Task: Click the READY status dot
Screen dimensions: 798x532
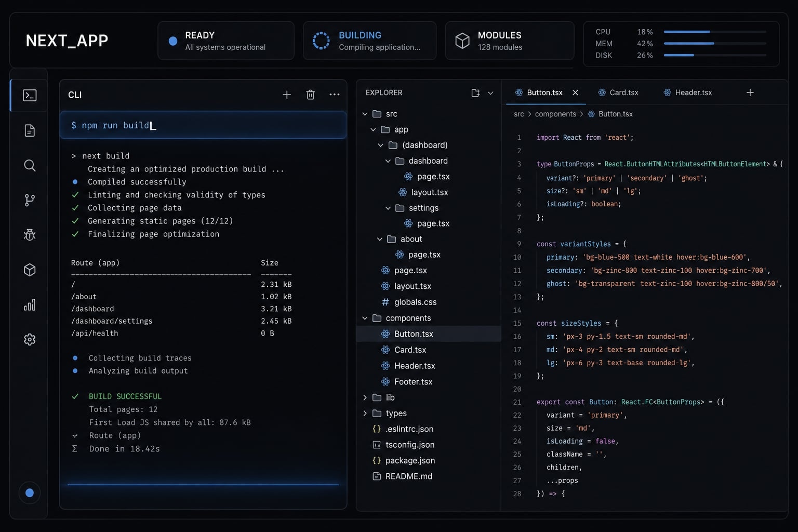Action: [173, 41]
